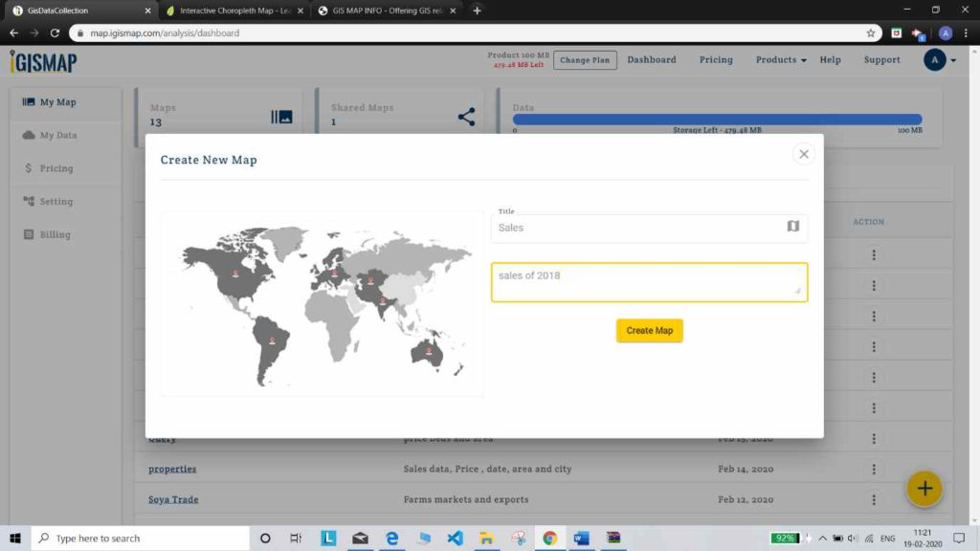This screenshot has width=980, height=551.
Task: Open the properties map link
Action: pyautogui.click(x=172, y=469)
